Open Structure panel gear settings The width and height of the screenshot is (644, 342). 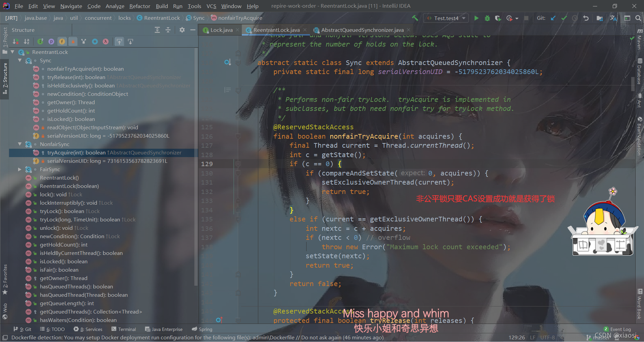click(x=182, y=30)
